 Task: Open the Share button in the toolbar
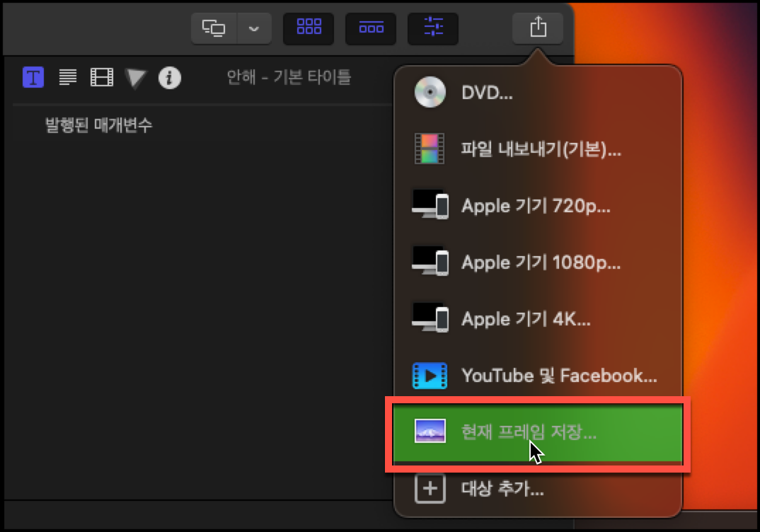click(x=537, y=28)
